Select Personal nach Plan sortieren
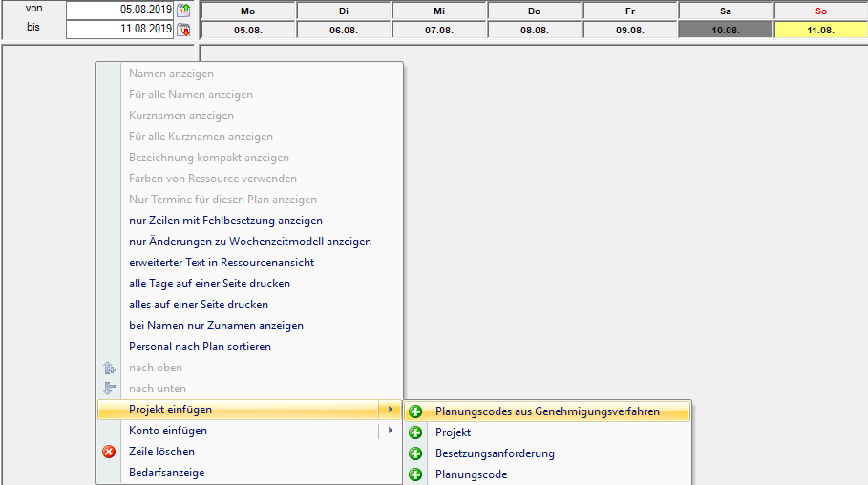868x485 pixels. (200, 347)
